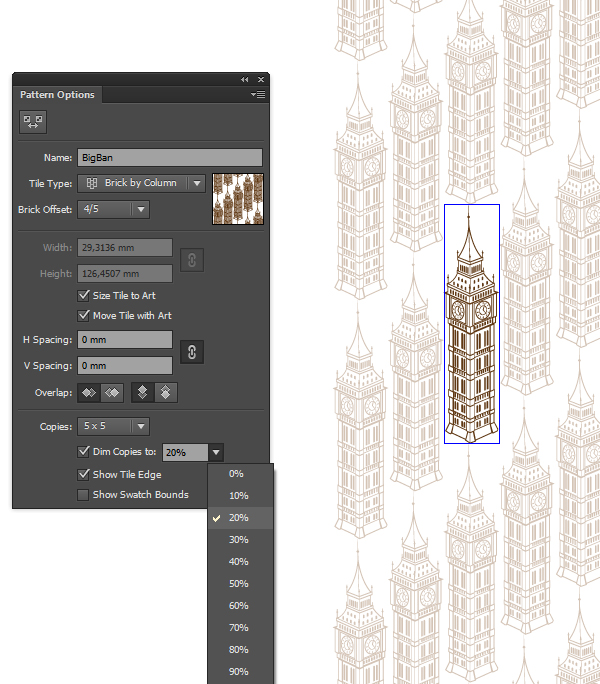Choose 90% from the dim list
The height and width of the screenshot is (684, 600).
click(240, 672)
